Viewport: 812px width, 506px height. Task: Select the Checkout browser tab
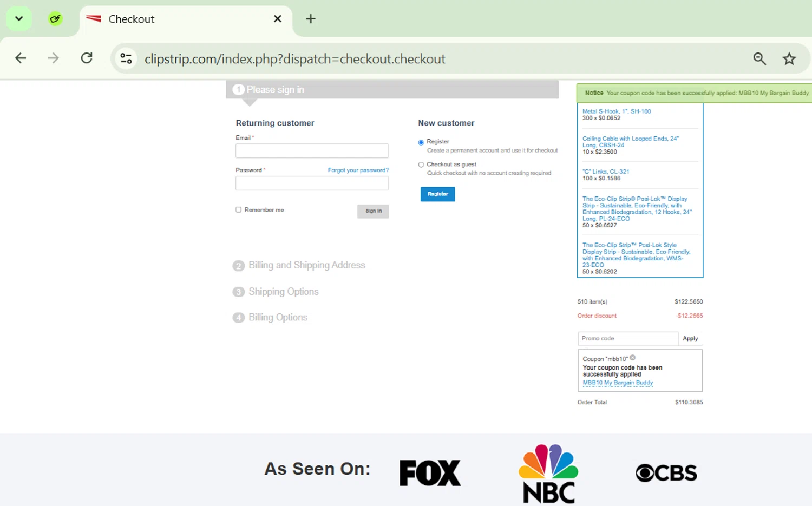click(x=186, y=19)
